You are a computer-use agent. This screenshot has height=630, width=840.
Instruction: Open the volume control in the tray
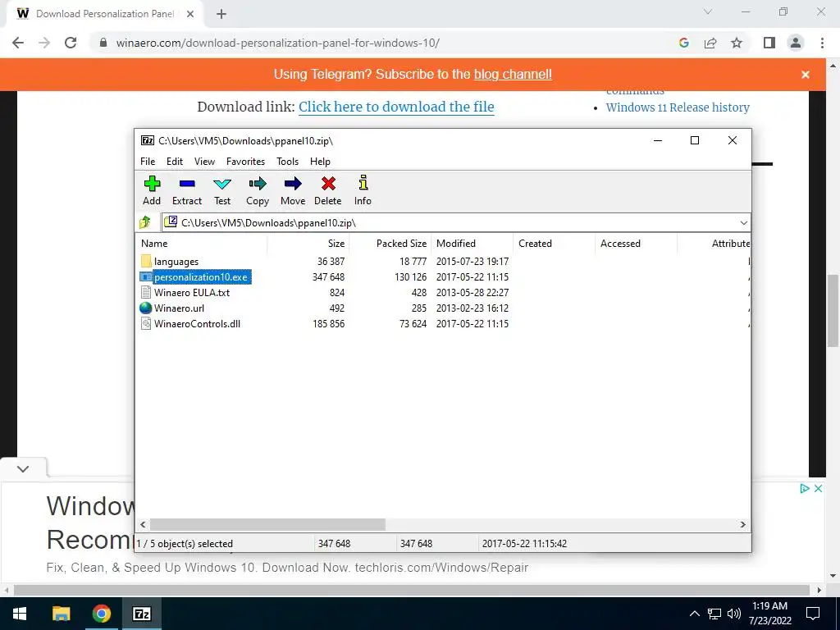734,614
